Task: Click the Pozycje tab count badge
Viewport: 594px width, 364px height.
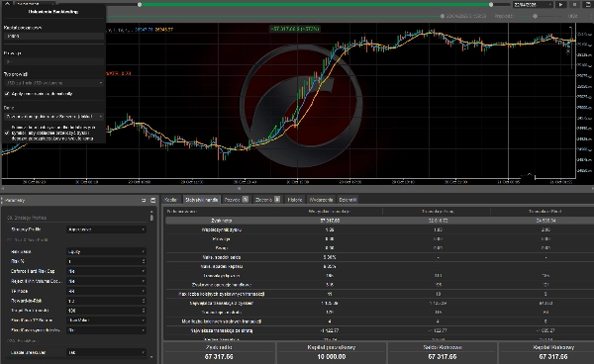Action: (246, 200)
